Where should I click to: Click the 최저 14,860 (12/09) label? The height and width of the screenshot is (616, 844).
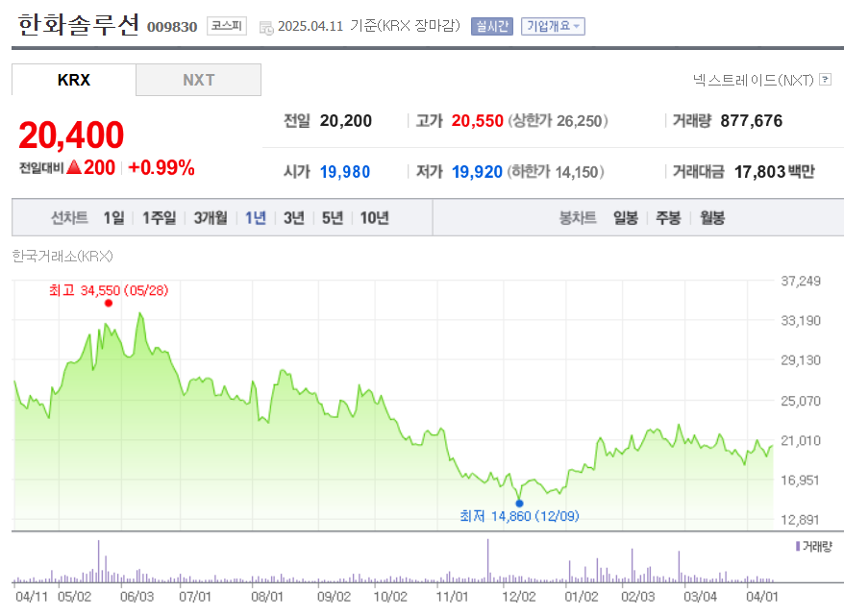(519, 516)
